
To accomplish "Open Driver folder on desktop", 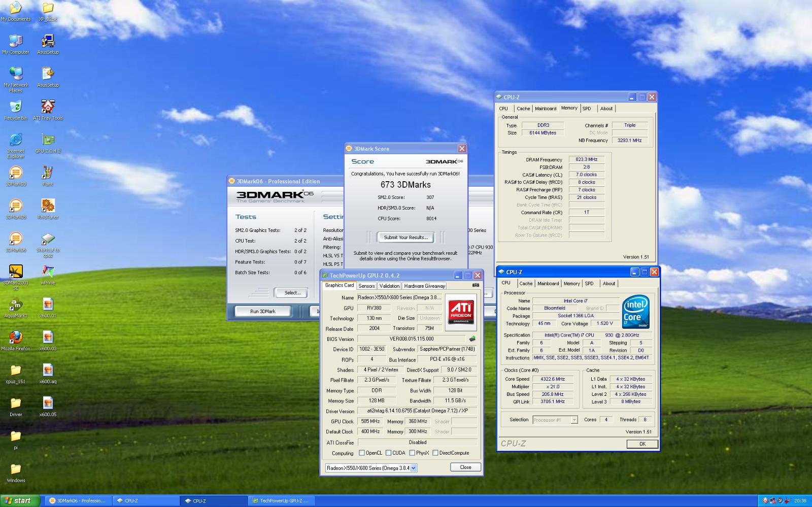I will pyautogui.click(x=16, y=407).
